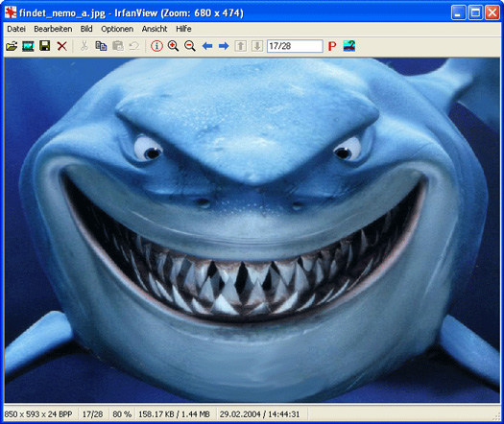Minimize the IrfanView window
The height and width of the screenshot is (424, 504).
[x=458, y=12]
